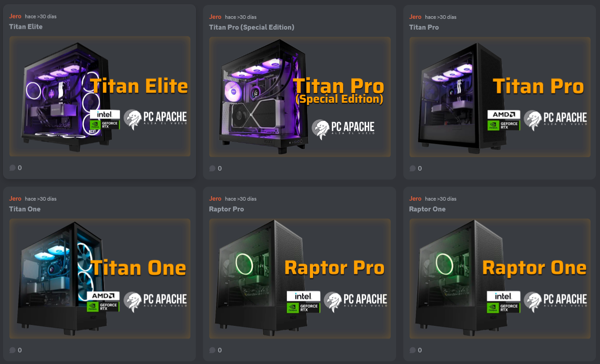Screen dimensions: 600x364
Task: Click author Jero on the Raptor Pro card
Action: tap(215, 198)
